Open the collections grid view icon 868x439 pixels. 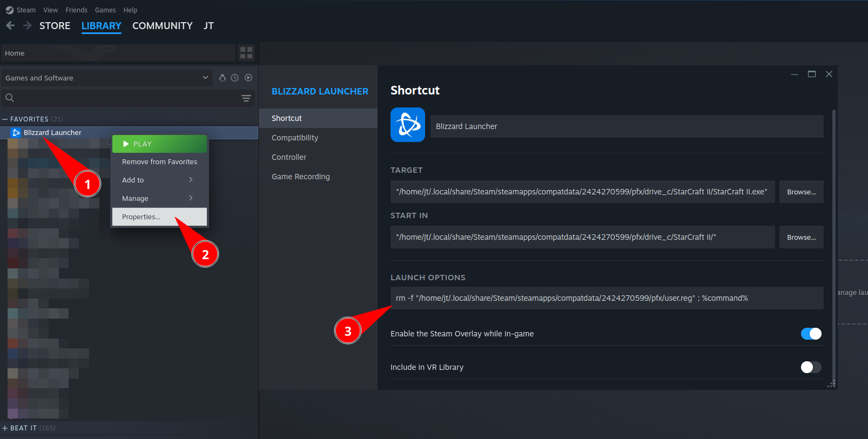246,53
